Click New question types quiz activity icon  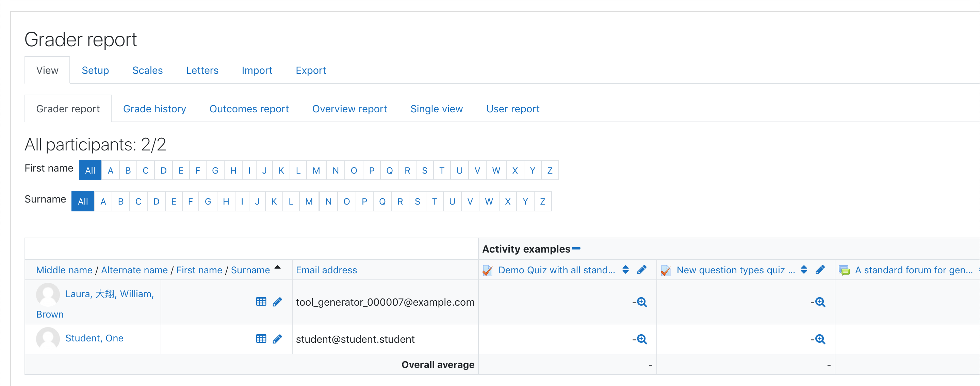[666, 270]
